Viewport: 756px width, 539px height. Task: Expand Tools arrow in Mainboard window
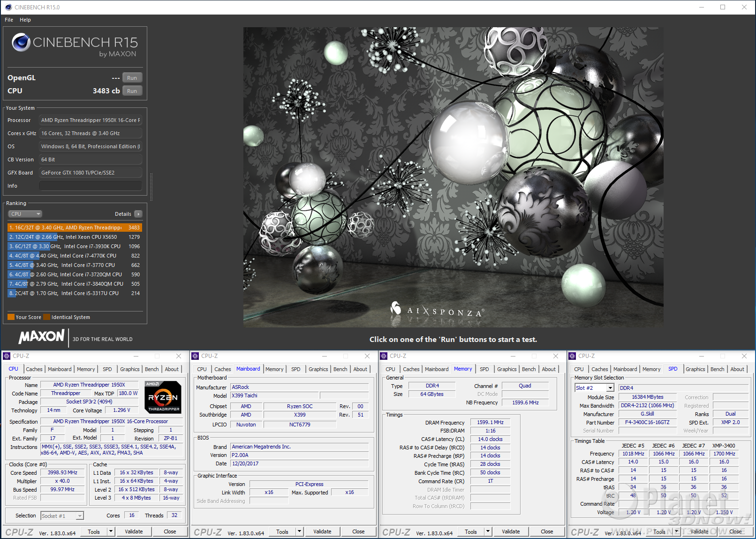(x=300, y=531)
